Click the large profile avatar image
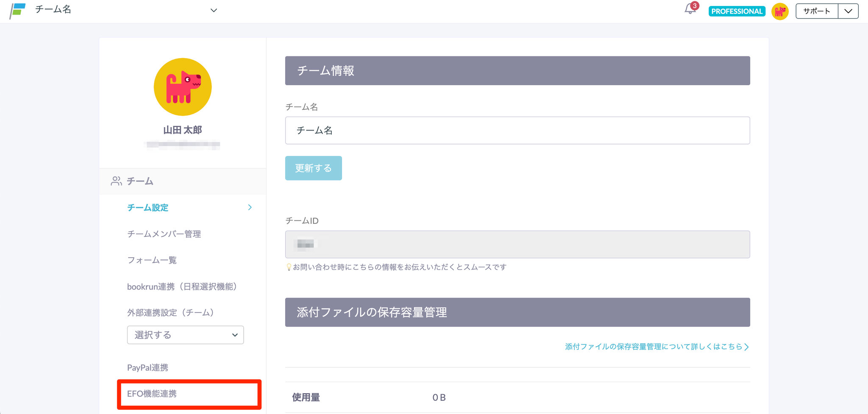The image size is (868, 414). point(183,87)
